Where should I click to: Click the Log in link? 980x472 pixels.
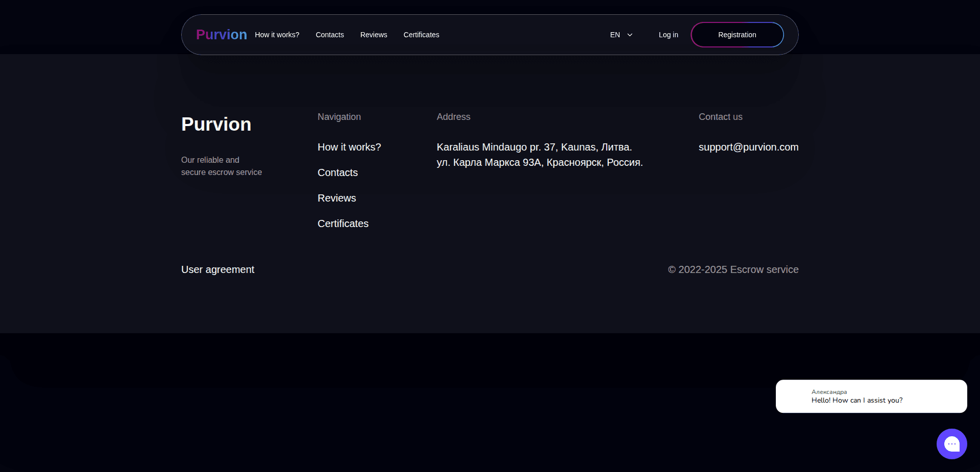pyautogui.click(x=668, y=35)
